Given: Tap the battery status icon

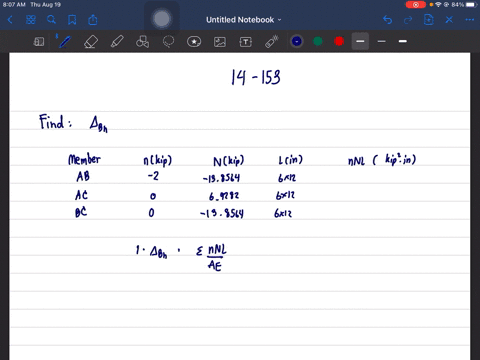Looking at the screenshot, I should (x=471, y=5).
